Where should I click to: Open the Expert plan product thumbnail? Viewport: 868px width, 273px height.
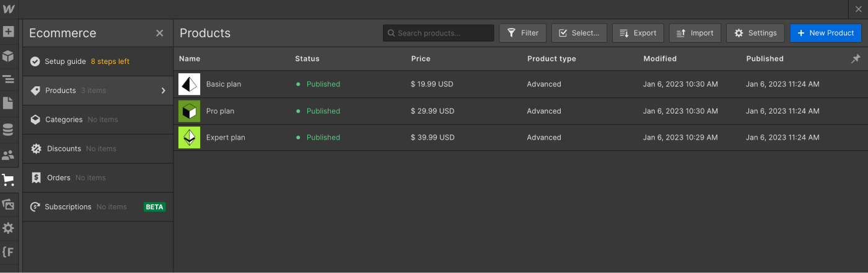click(x=189, y=137)
